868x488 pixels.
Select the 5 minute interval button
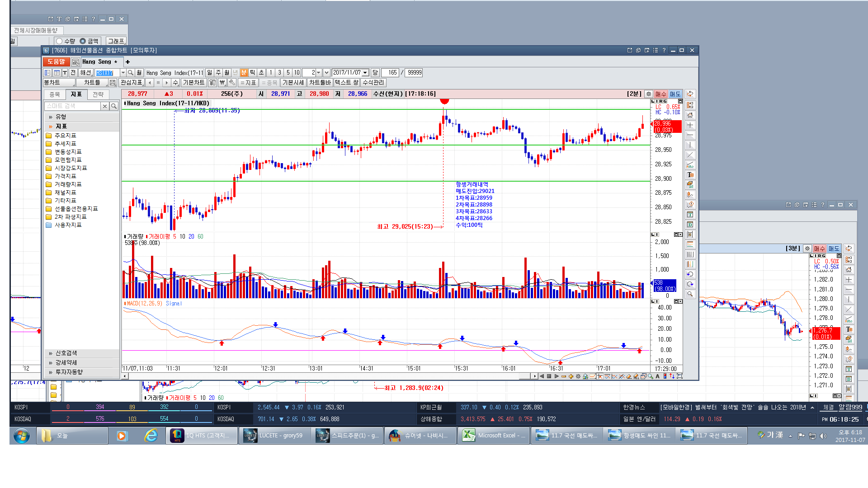[x=288, y=73]
